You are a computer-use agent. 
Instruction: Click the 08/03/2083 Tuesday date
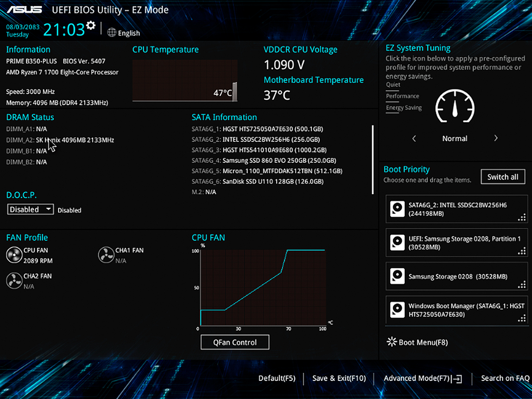point(23,31)
